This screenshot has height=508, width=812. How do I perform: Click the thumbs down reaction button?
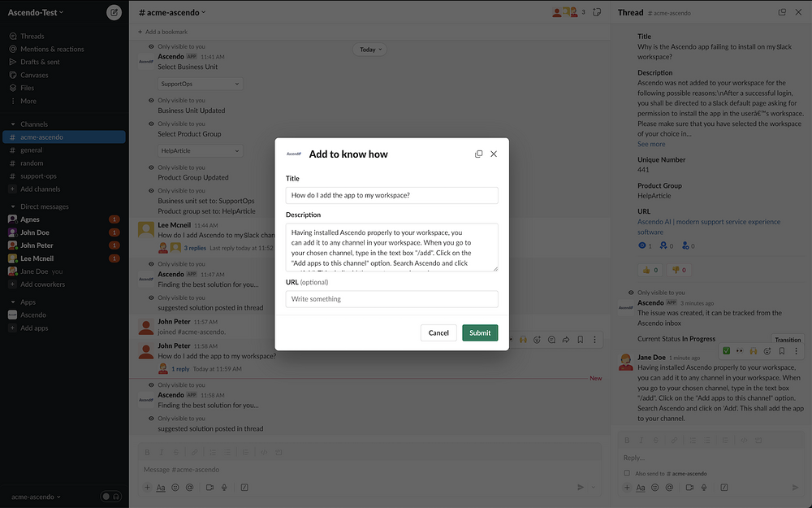(x=679, y=270)
